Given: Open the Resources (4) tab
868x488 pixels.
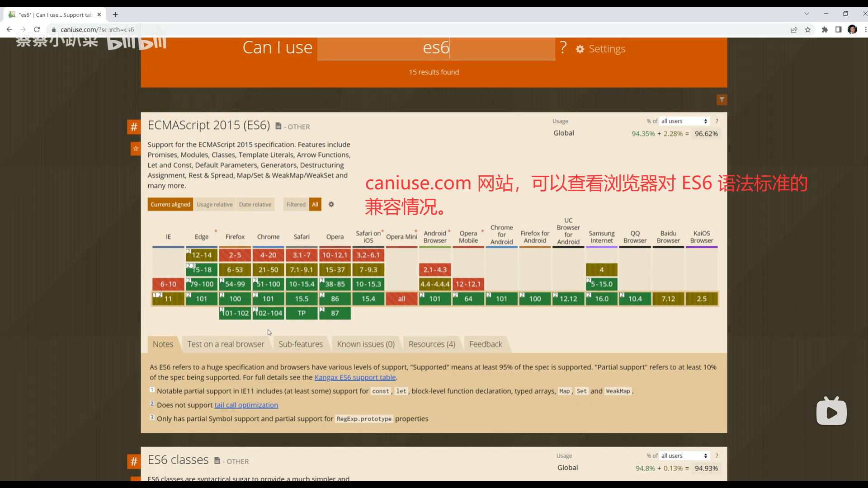Looking at the screenshot, I should pyautogui.click(x=432, y=344).
